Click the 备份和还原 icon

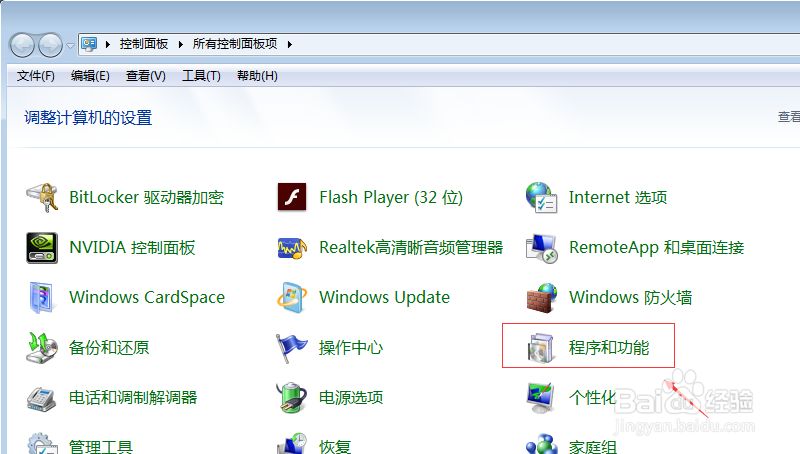42,347
